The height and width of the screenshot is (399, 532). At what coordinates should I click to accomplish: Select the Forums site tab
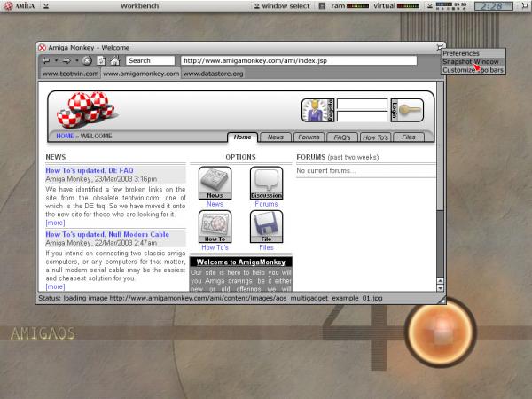point(309,137)
